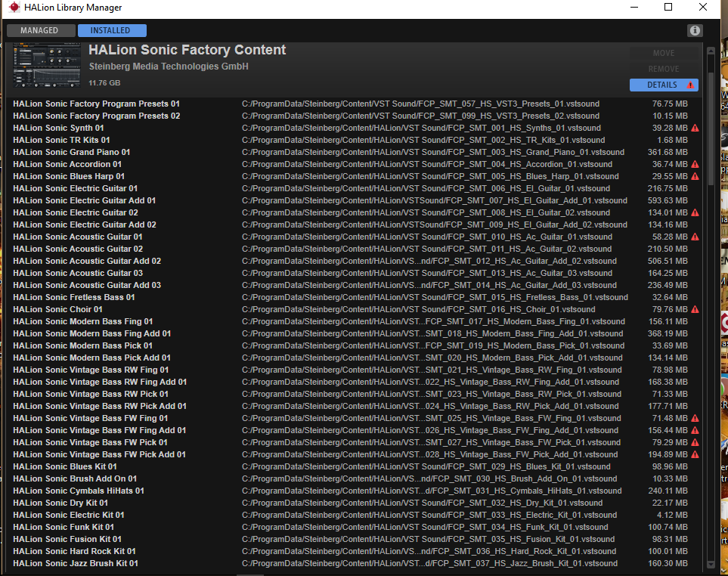
Task: Click the HALion Library Manager title bar logo
Action: point(14,8)
